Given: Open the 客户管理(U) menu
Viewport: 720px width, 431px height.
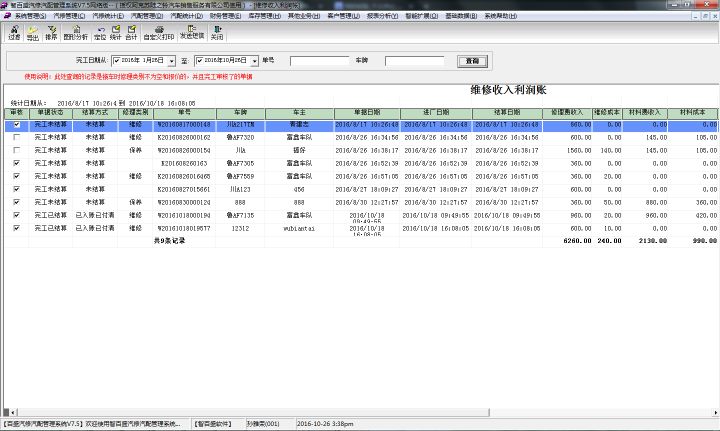Looking at the screenshot, I should pos(343,16).
